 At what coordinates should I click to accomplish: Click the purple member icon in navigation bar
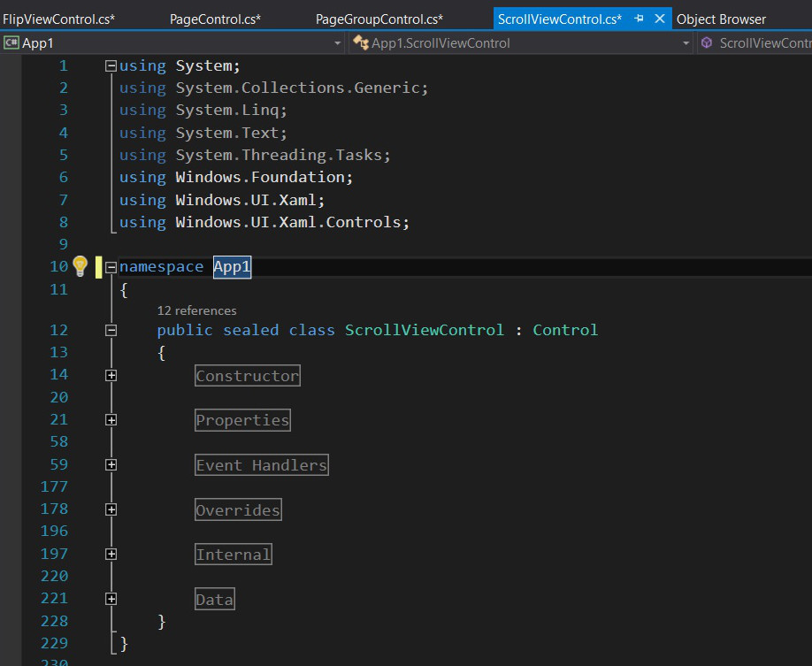point(707,42)
